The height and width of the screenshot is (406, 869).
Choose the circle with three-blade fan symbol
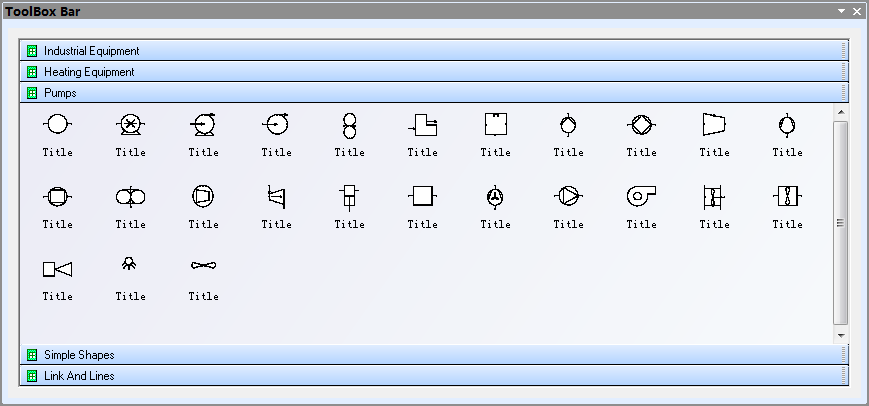click(495, 196)
